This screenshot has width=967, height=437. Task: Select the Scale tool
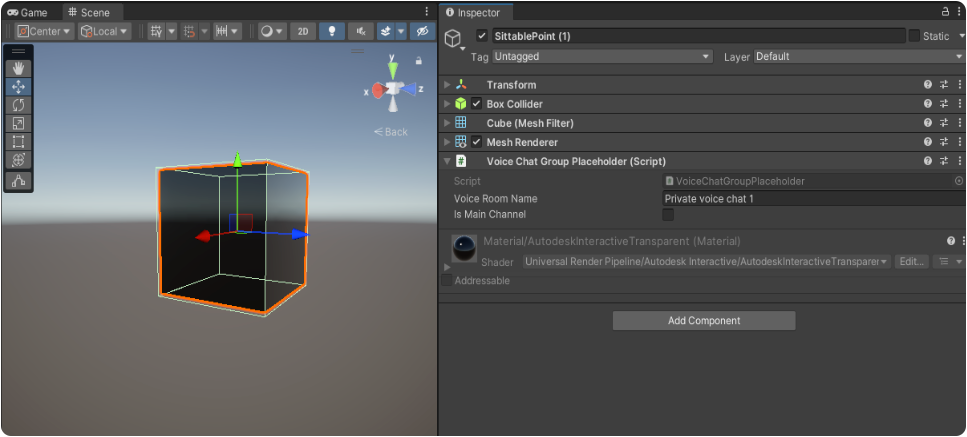[18, 123]
